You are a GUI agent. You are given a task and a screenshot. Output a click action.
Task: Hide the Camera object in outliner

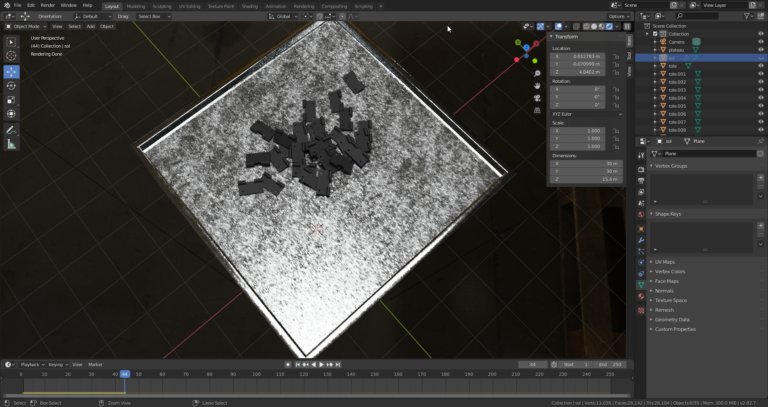click(761, 42)
